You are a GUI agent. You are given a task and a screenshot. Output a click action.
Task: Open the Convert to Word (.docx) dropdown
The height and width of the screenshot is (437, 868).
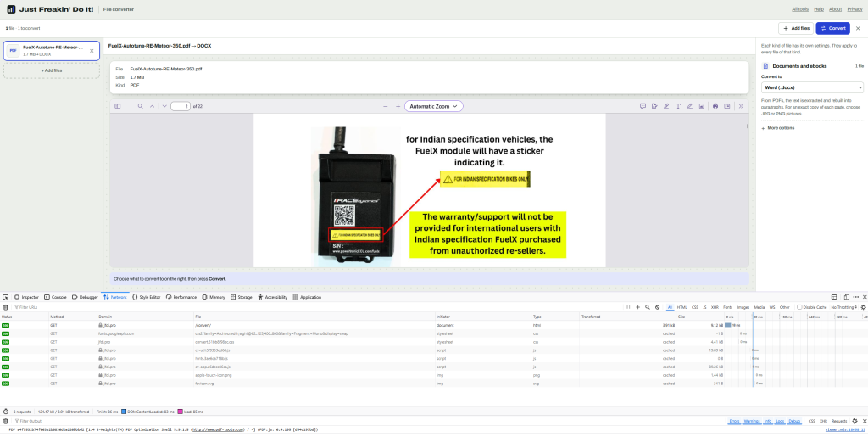(812, 87)
